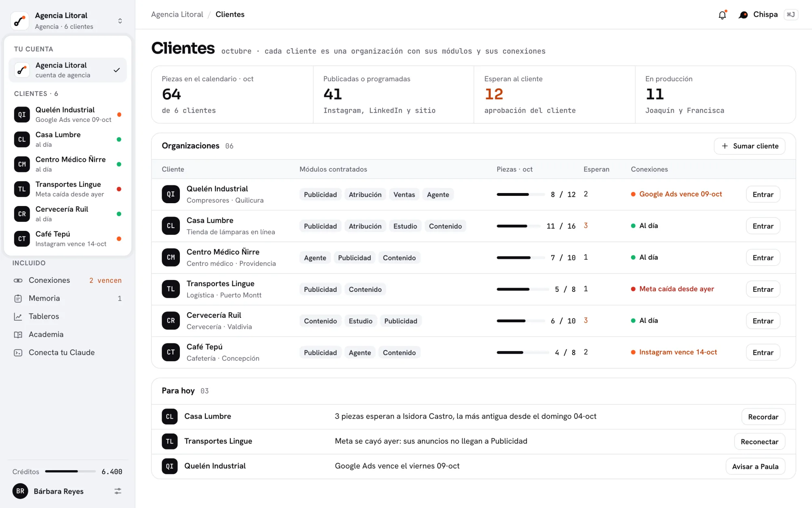Switch to Casa Lumbre in switcher
The image size is (812, 508).
67,139
